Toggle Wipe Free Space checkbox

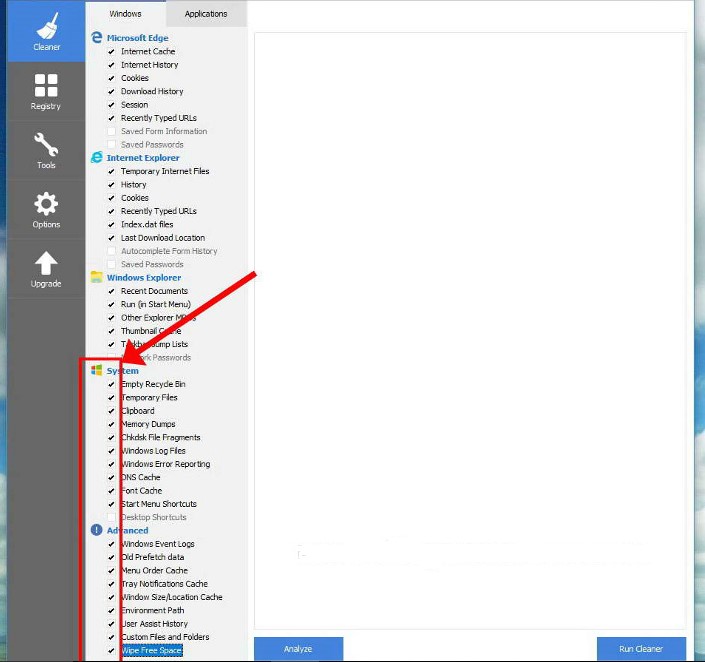pos(111,650)
